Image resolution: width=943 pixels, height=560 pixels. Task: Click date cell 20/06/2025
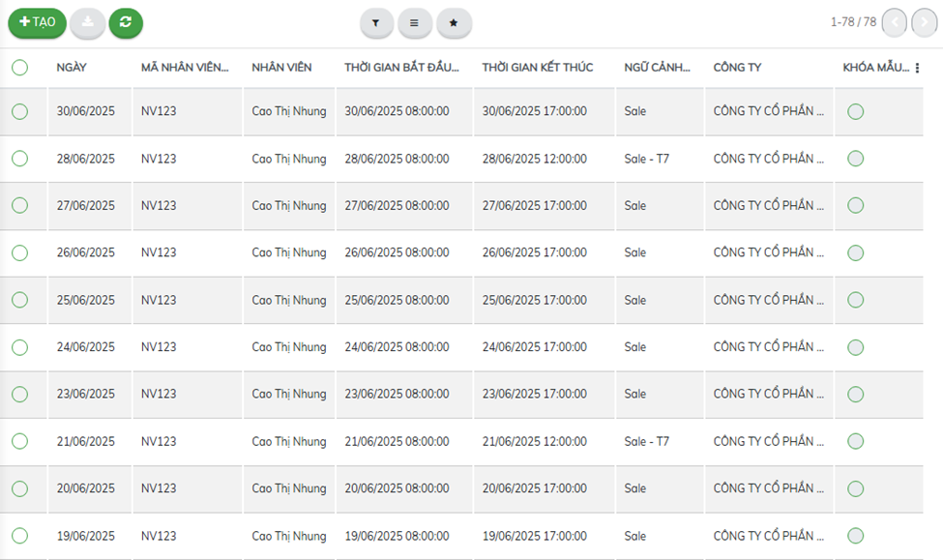(85, 488)
